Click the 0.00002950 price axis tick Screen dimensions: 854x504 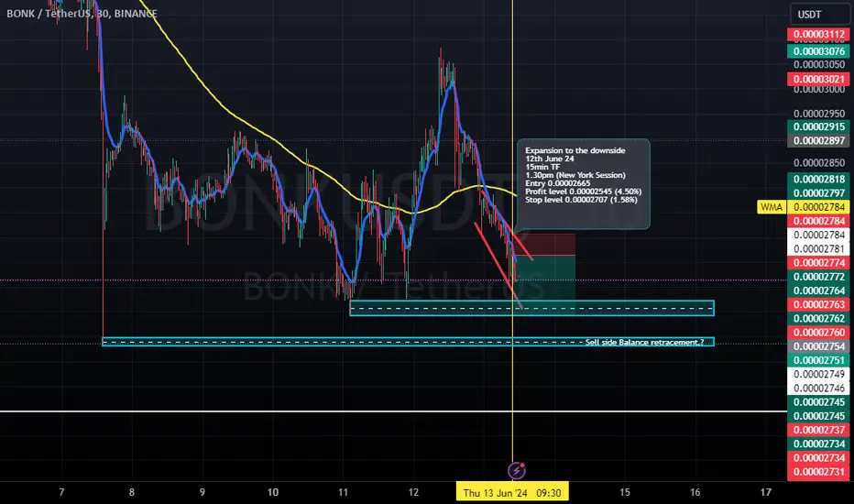pyautogui.click(x=818, y=114)
